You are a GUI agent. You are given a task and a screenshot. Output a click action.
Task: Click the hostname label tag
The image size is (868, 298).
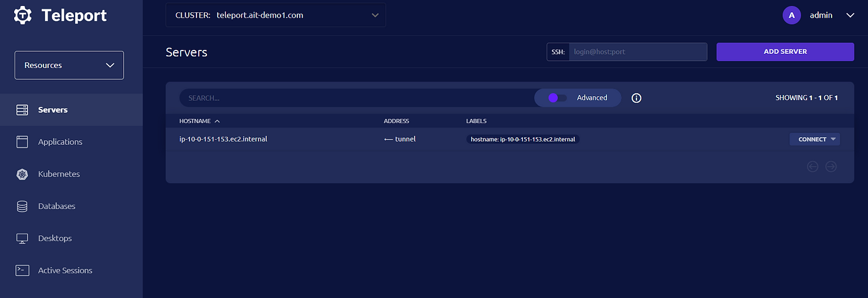click(x=523, y=140)
